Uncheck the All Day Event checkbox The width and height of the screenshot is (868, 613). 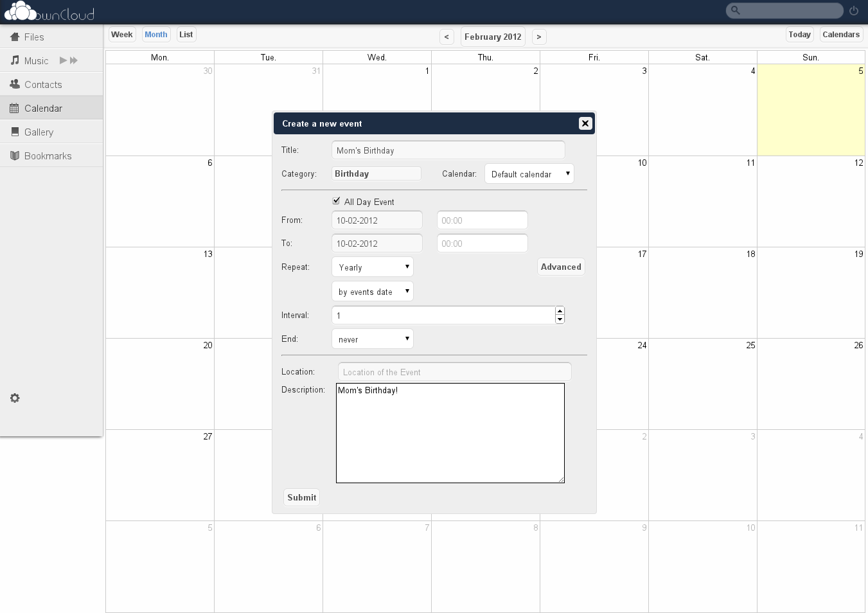pos(336,201)
